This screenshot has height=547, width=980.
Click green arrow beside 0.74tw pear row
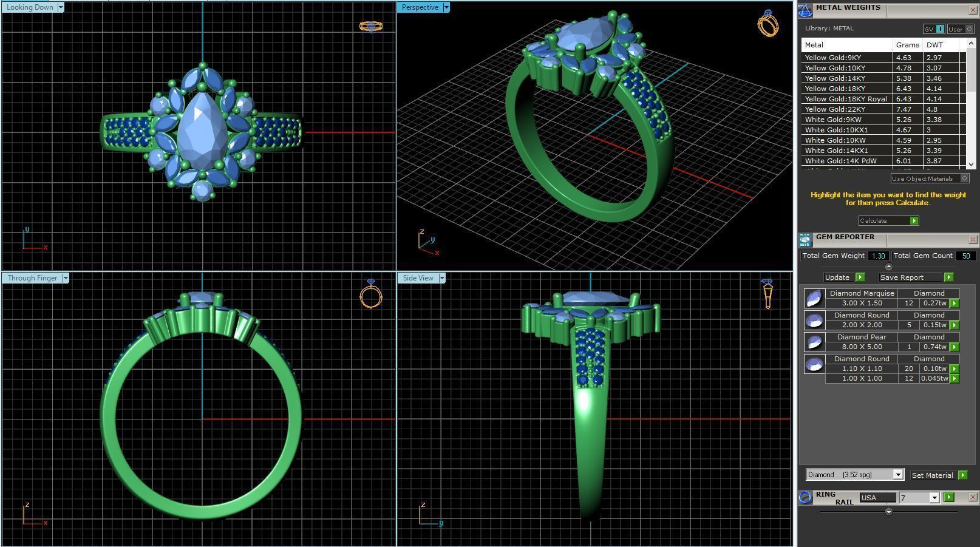tap(954, 347)
